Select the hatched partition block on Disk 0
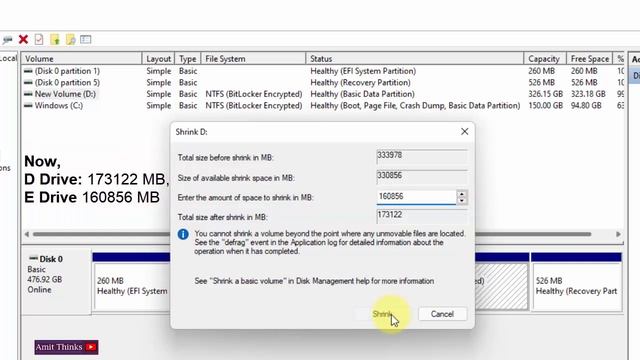This screenshot has height=360, width=640. coord(501,286)
